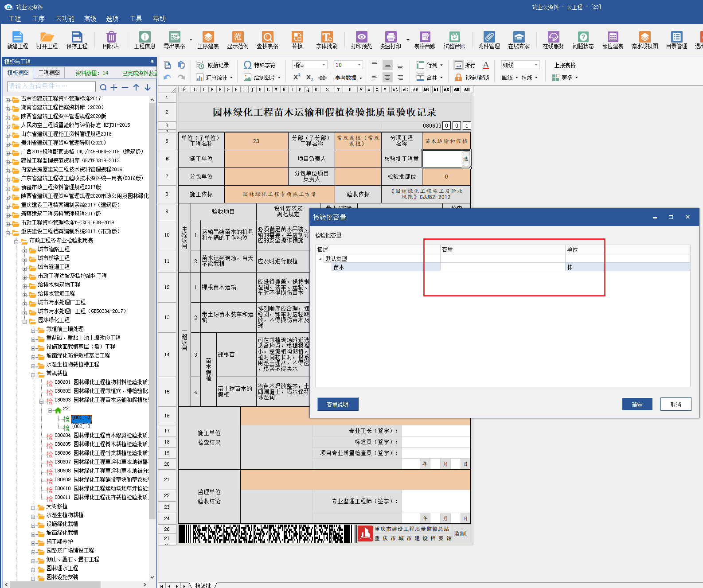703x588 pixels.
Task: Click the 确定 button in dialog
Action: [x=637, y=405]
